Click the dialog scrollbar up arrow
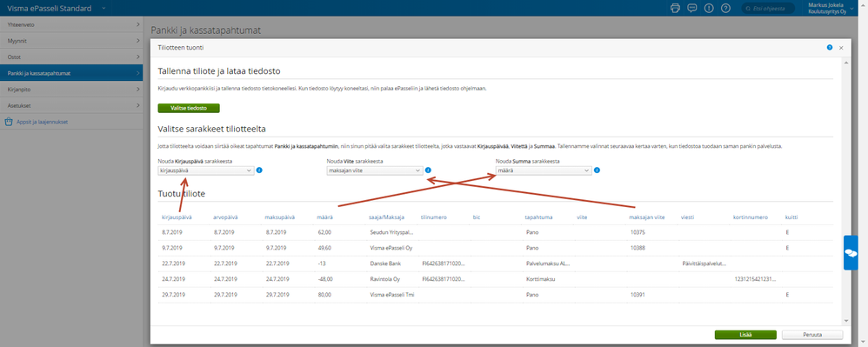 pyautogui.click(x=846, y=62)
